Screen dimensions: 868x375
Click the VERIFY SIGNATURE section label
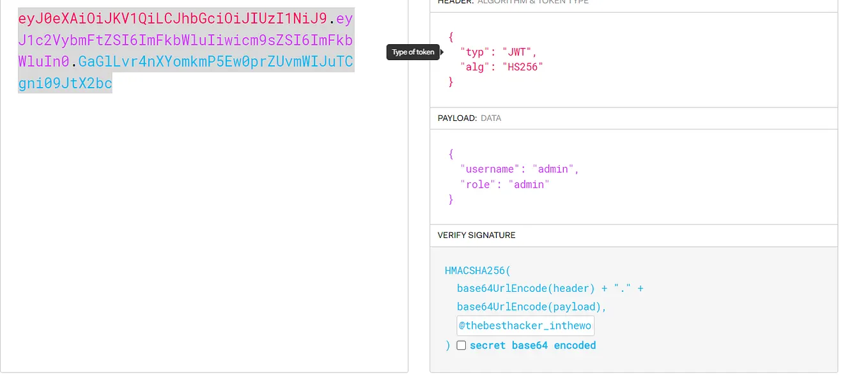[476, 235]
